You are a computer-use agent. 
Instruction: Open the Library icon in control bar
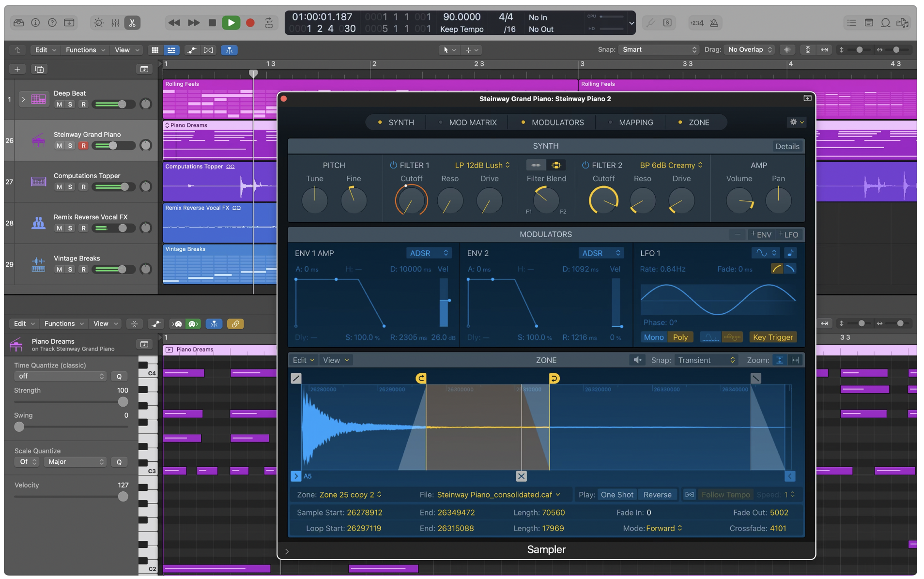pyautogui.click(x=18, y=23)
